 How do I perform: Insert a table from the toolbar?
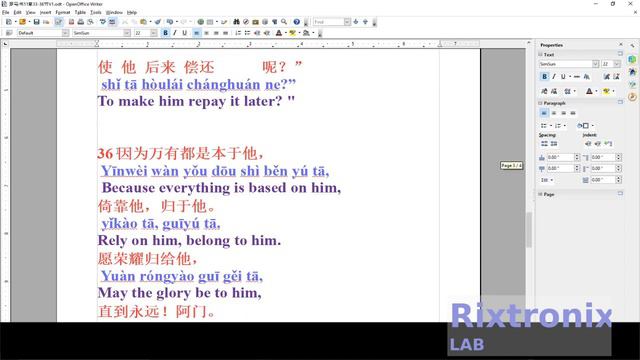tap(209, 22)
